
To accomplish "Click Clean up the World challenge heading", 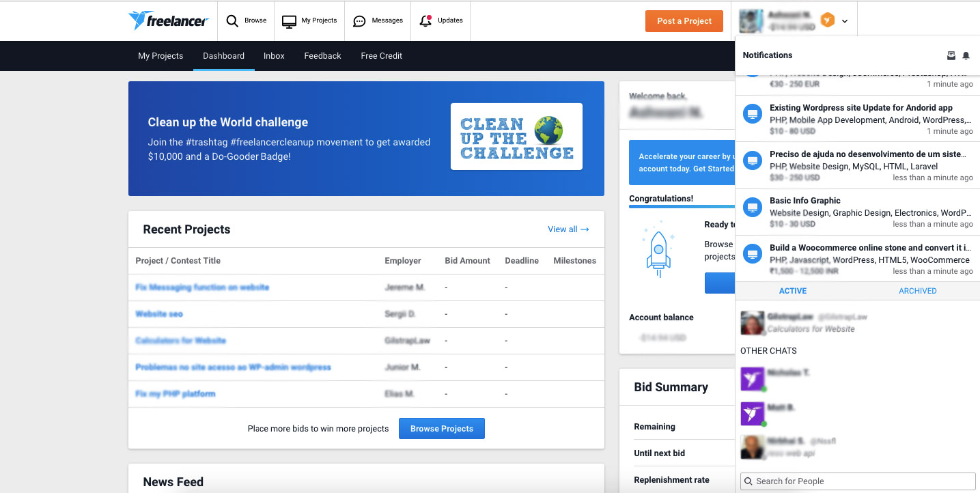I will coord(228,122).
